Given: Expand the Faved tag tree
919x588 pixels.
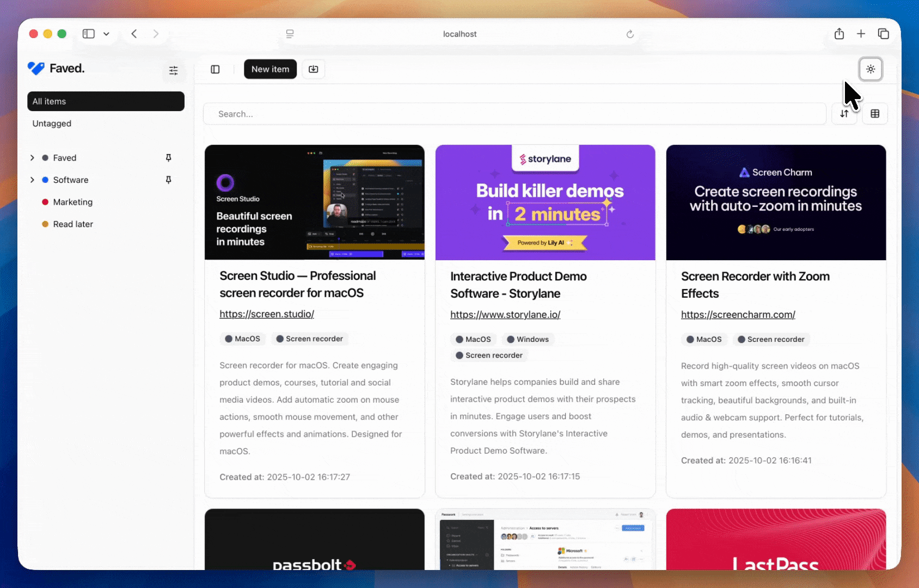Looking at the screenshot, I should pyautogui.click(x=32, y=158).
